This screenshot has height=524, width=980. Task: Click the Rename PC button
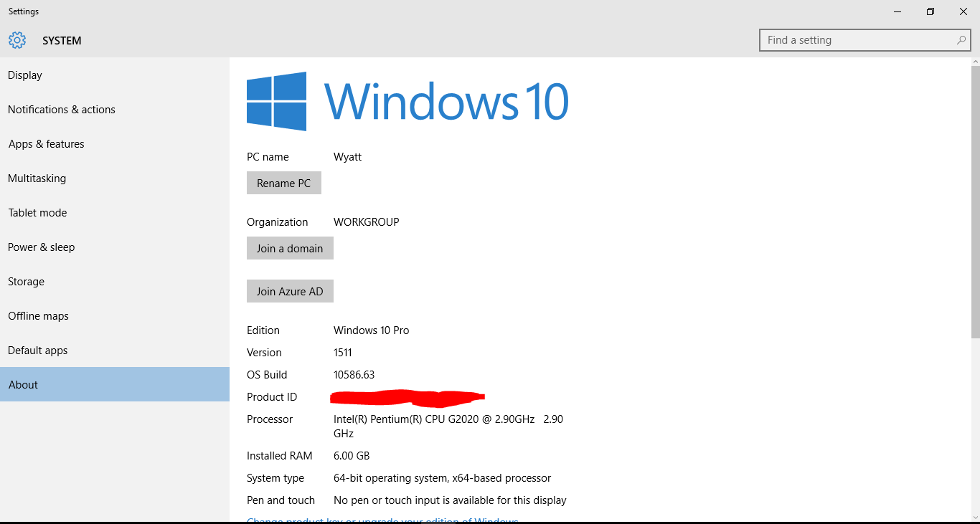(284, 183)
